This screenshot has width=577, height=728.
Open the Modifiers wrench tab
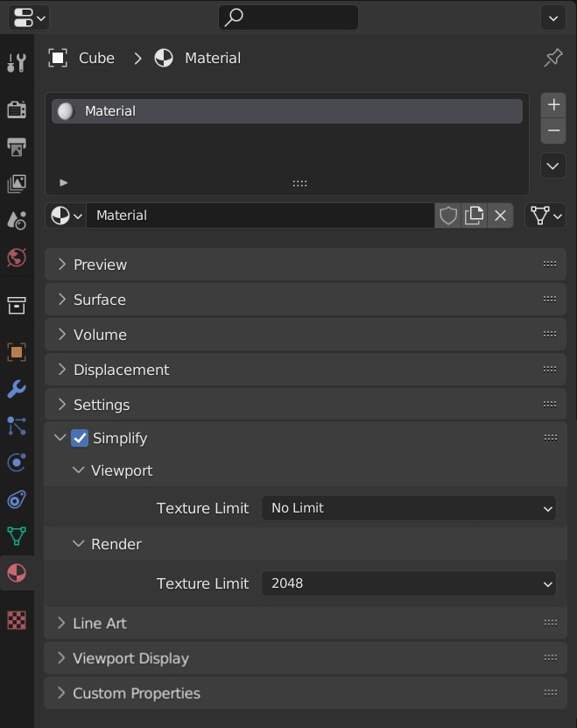17,389
